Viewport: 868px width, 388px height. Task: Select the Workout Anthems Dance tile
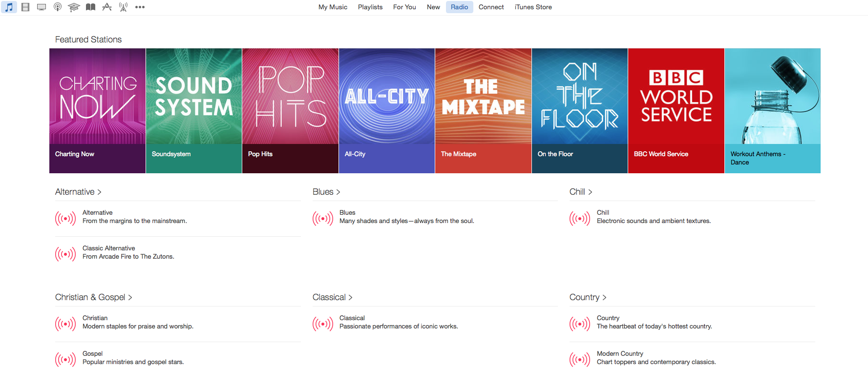(772, 110)
